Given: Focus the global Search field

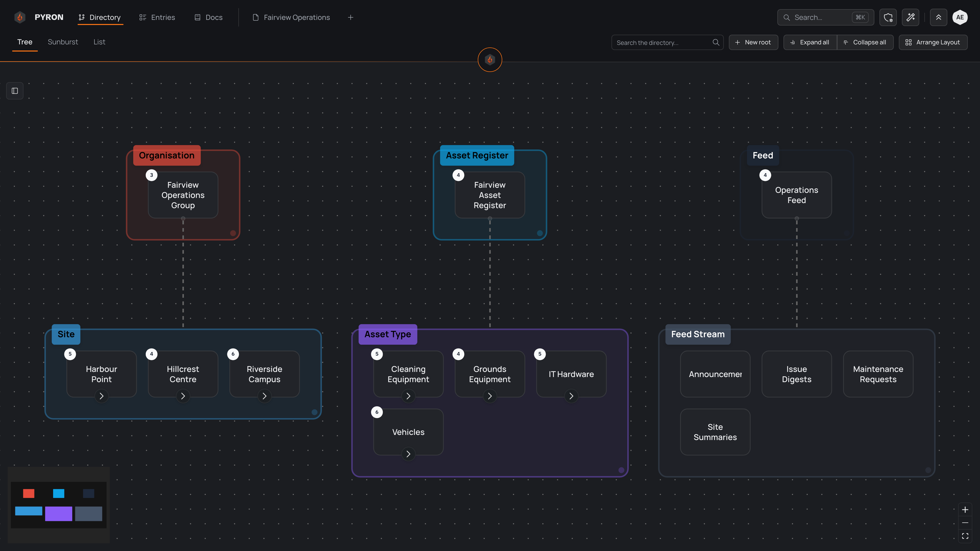Looking at the screenshot, I should (x=826, y=18).
